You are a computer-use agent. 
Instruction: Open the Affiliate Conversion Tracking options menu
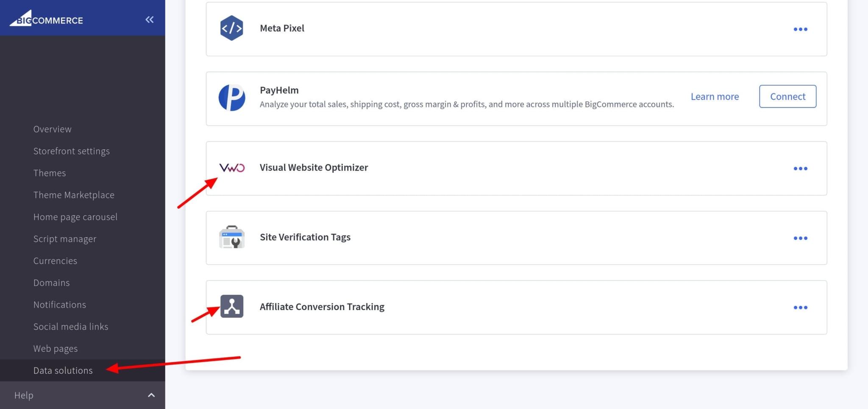coord(801,308)
